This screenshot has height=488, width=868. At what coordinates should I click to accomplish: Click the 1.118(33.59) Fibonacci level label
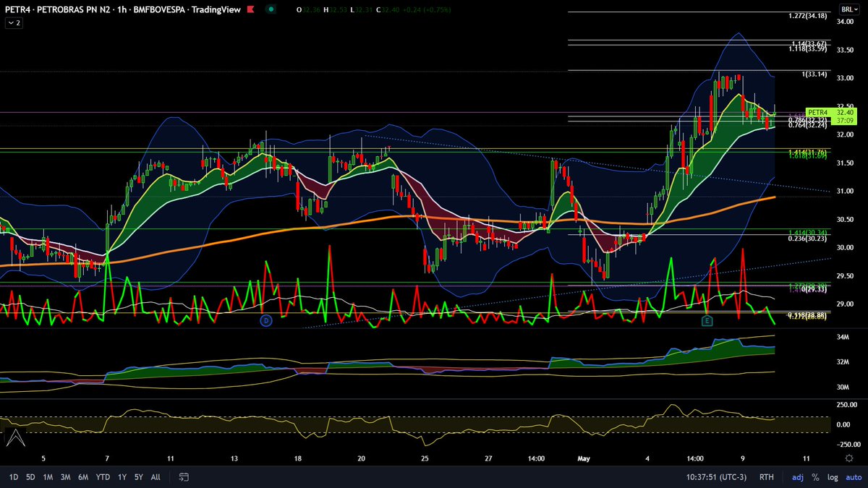tap(809, 49)
